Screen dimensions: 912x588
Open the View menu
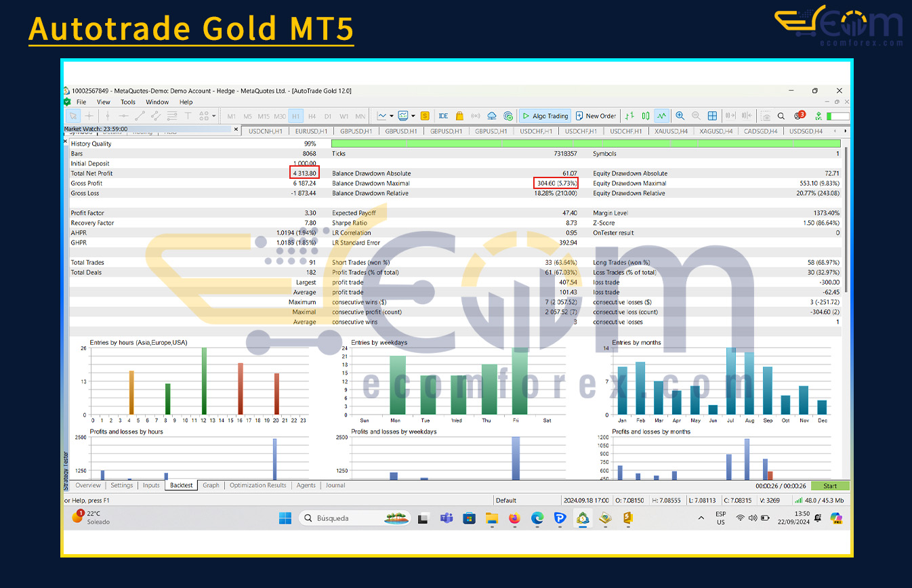[103, 102]
